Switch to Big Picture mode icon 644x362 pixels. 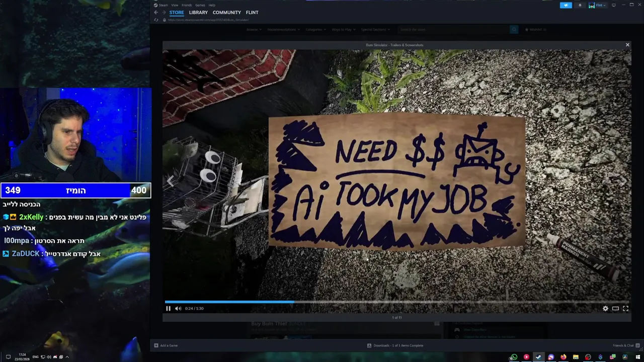click(x=614, y=5)
